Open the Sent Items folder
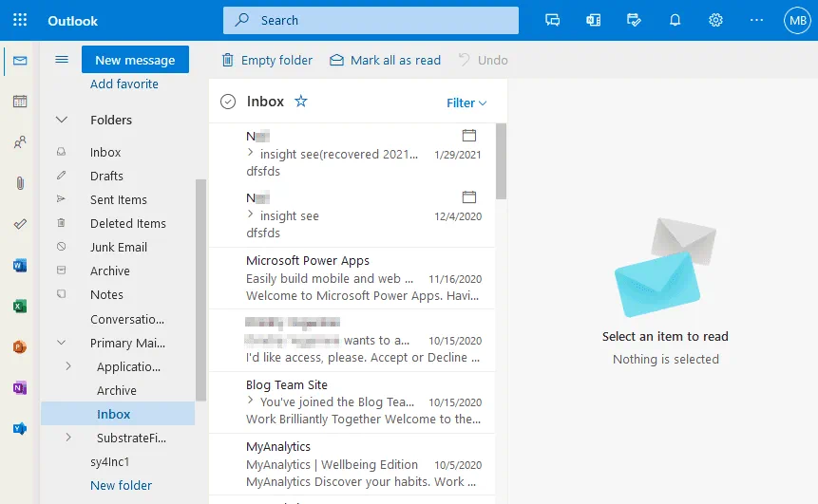 tap(119, 199)
